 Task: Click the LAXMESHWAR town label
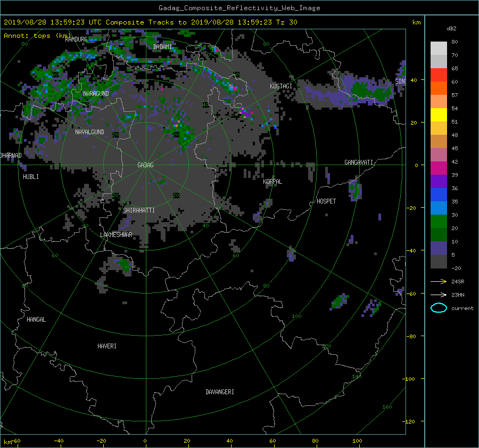[116, 235]
